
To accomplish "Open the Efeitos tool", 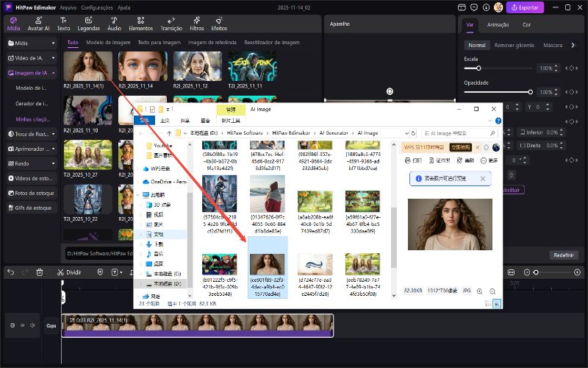I will click(219, 22).
